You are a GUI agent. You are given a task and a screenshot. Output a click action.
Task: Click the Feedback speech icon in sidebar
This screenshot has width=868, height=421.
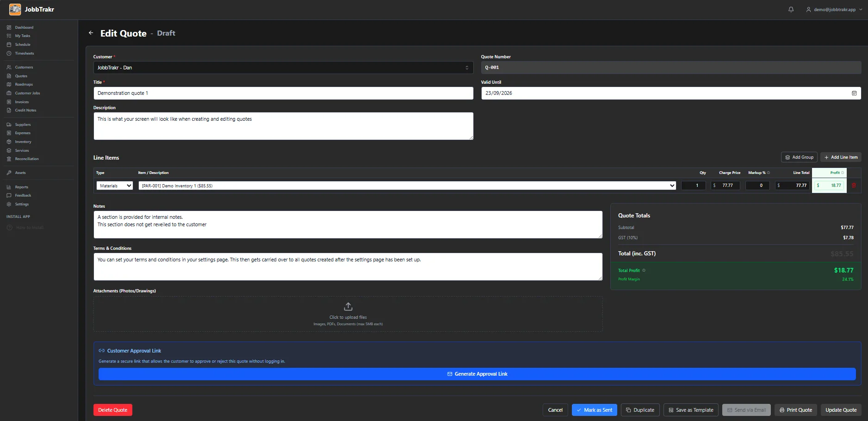9,195
